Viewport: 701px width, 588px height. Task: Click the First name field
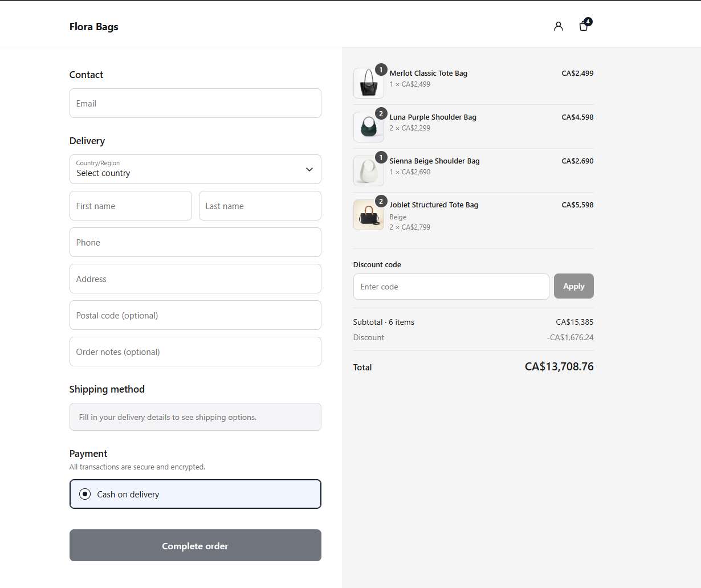click(131, 206)
